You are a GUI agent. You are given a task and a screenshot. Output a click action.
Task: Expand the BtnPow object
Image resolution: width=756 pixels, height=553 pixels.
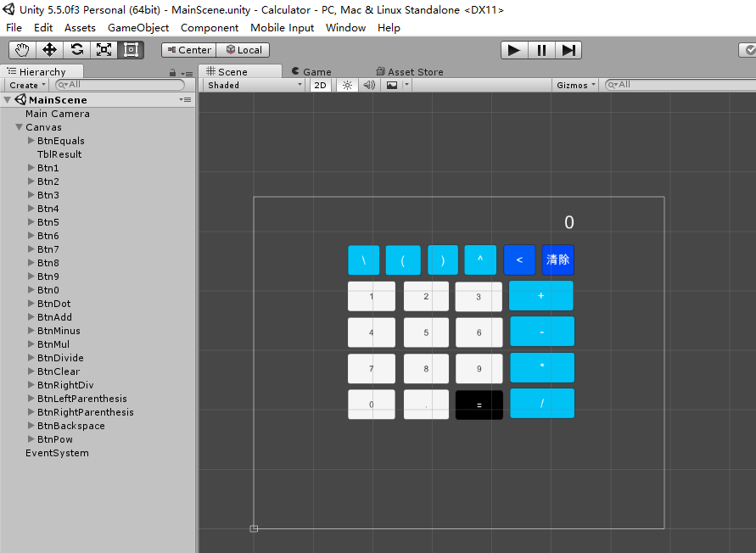pyautogui.click(x=31, y=439)
